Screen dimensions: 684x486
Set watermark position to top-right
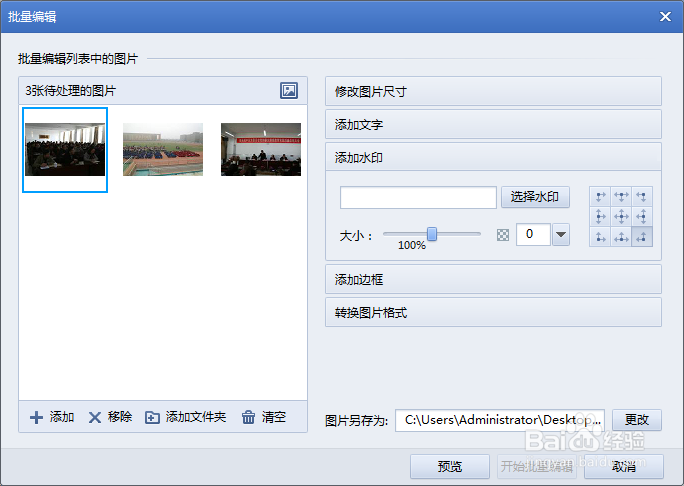pyautogui.click(x=642, y=196)
